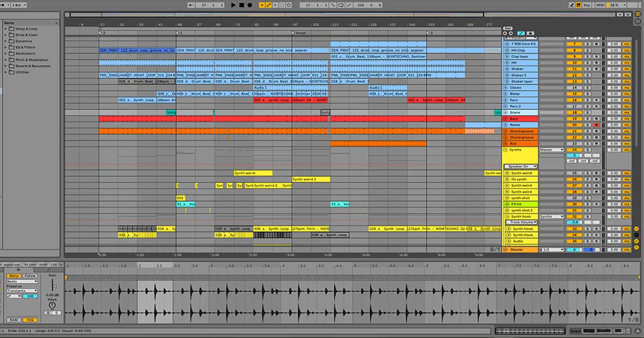Screen dimensions: 644x338
Task: Click the Synths group volume field
Action: pos(574,155)
